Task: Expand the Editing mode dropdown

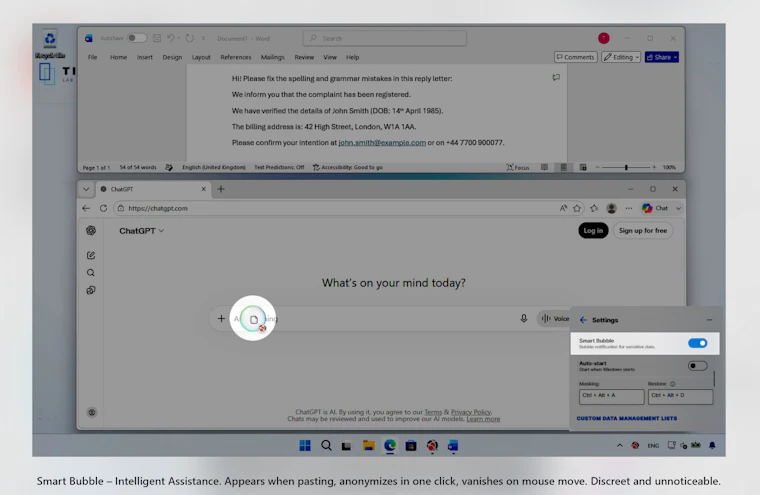Action: point(621,57)
